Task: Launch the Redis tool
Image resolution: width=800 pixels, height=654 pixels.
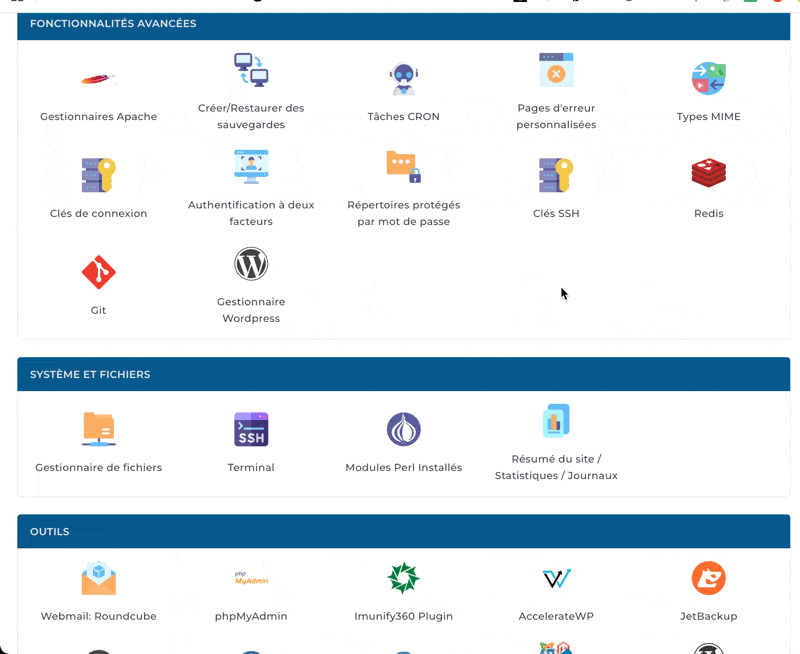Action: [708, 186]
